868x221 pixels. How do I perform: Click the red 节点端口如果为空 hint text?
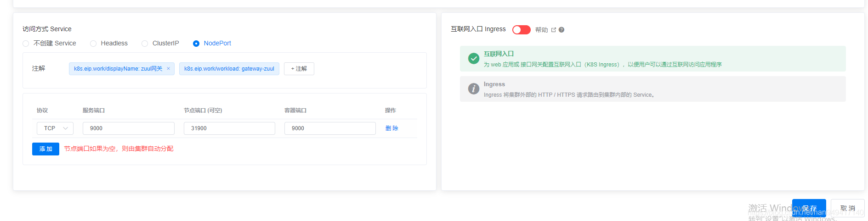(119, 149)
